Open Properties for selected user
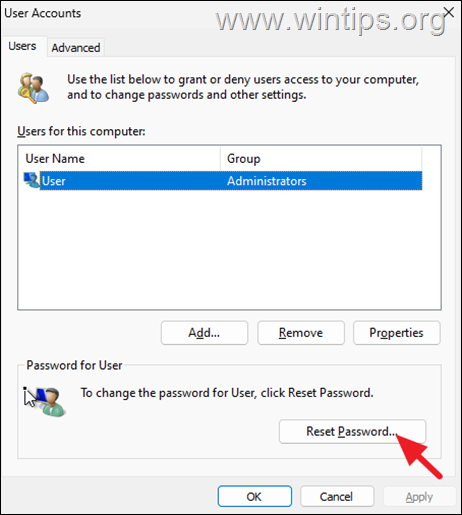The width and height of the screenshot is (462, 515). pyautogui.click(x=397, y=333)
